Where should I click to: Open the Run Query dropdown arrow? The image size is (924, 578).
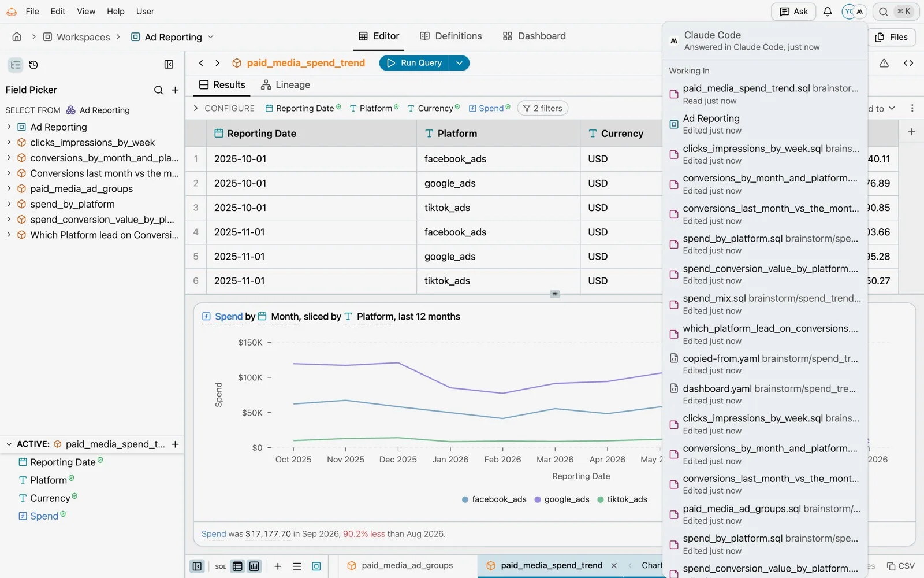(x=459, y=63)
